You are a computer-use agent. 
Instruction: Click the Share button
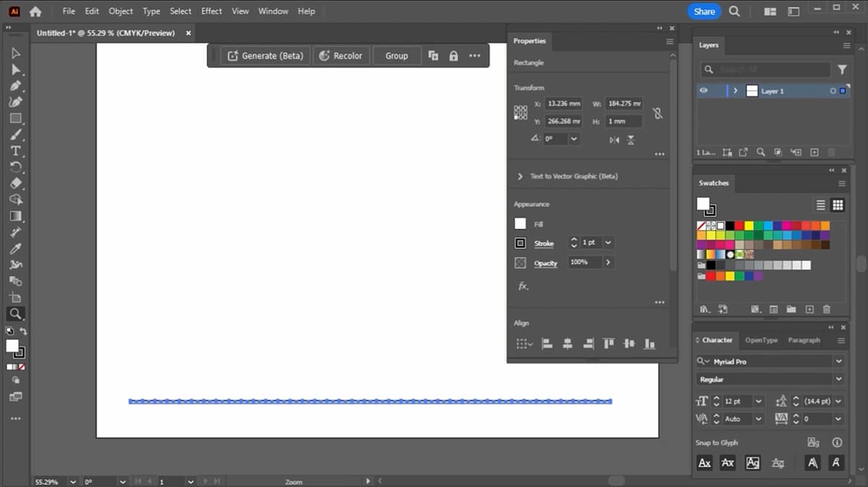click(x=704, y=12)
